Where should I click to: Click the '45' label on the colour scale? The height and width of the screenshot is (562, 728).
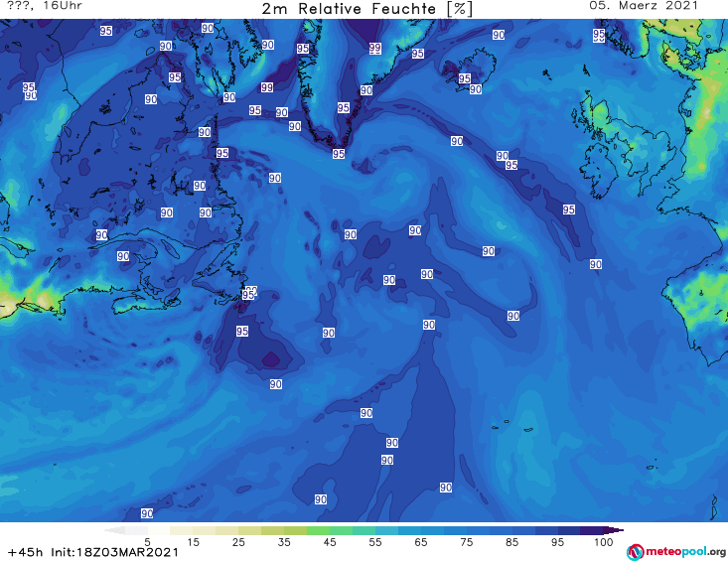click(x=329, y=542)
